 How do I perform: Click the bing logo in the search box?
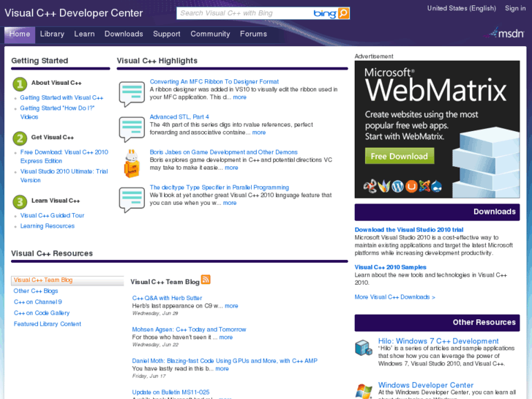point(325,14)
